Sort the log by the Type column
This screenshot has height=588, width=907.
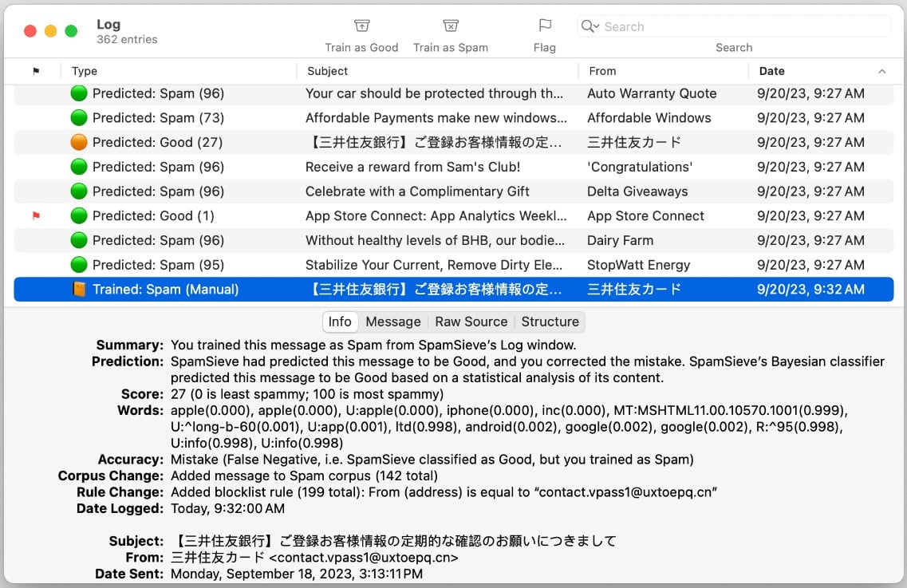85,71
